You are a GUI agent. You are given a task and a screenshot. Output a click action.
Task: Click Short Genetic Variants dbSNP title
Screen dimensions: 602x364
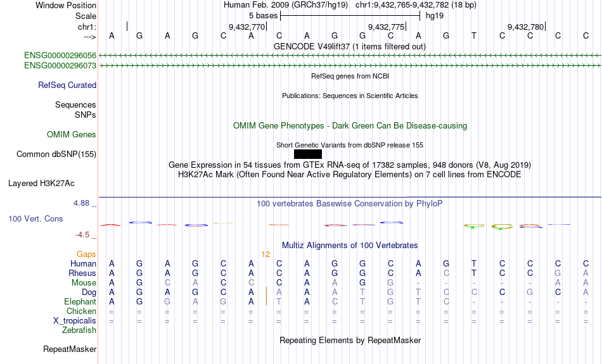tap(350, 145)
